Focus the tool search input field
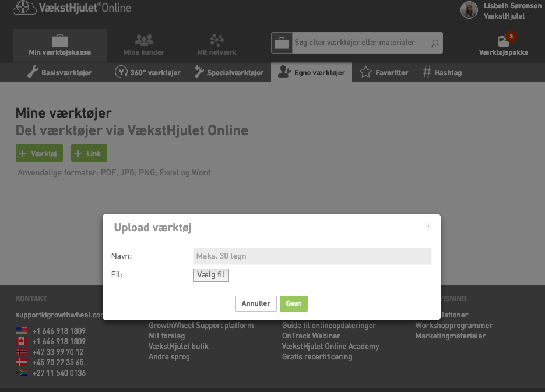Image resolution: width=545 pixels, height=392 pixels. (x=359, y=43)
